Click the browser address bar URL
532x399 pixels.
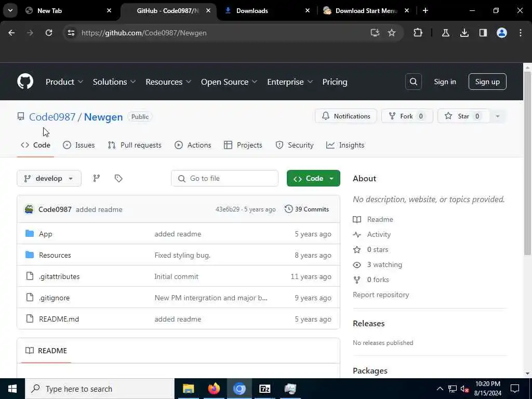[144, 33]
